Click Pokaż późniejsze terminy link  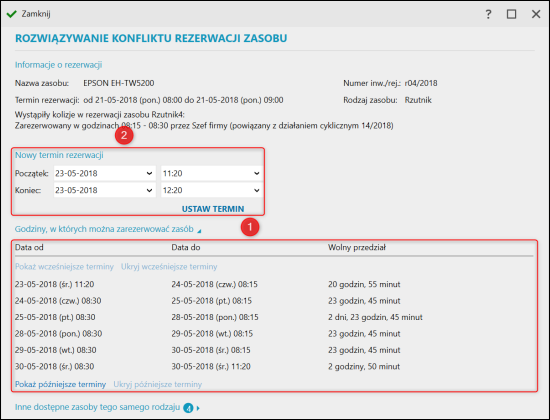coord(60,384)
